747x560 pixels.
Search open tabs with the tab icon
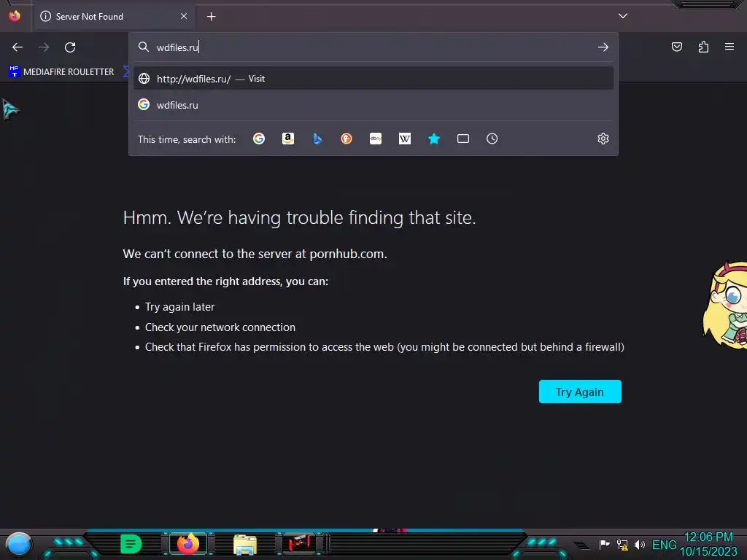point(463,139)
